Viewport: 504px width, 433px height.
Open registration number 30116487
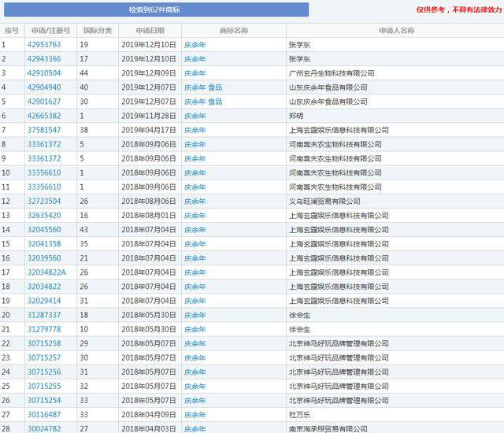[x=44, y=414]
